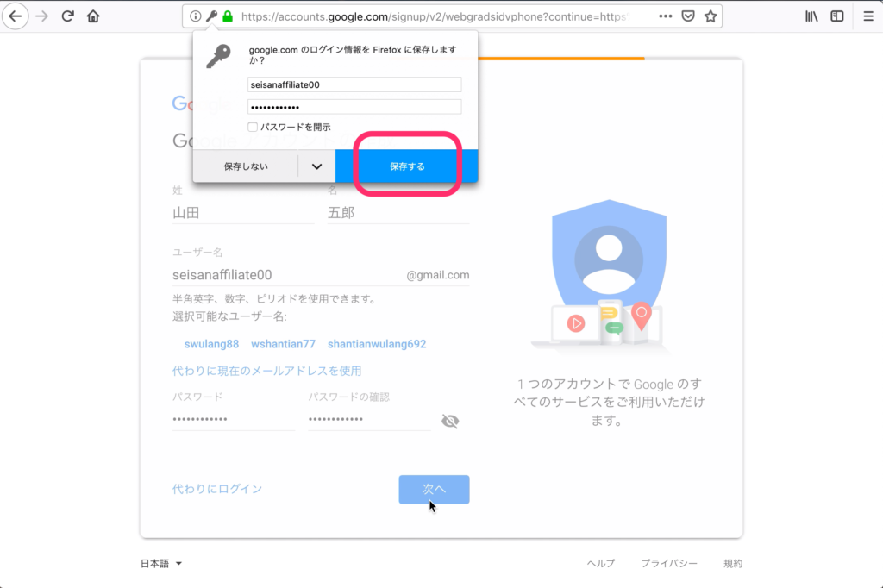Open the プライバシー link
The image size is (883, 588).
pyautogui.click(x=670, y=563)
